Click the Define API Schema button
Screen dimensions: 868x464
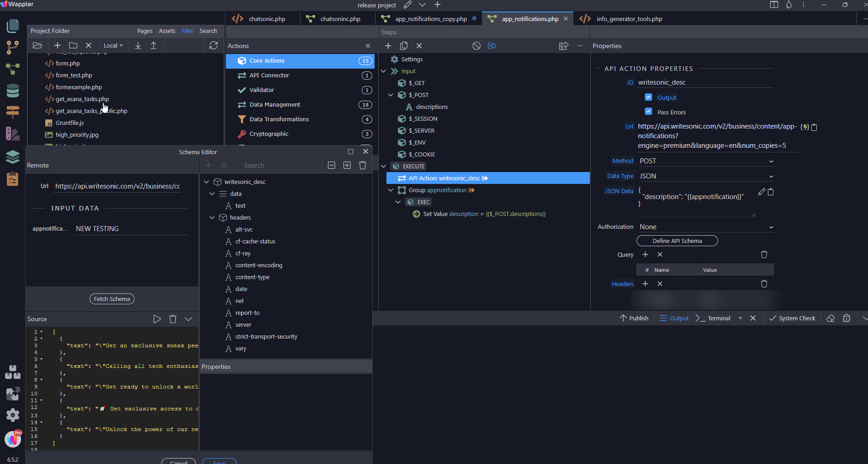pos(677,241)
